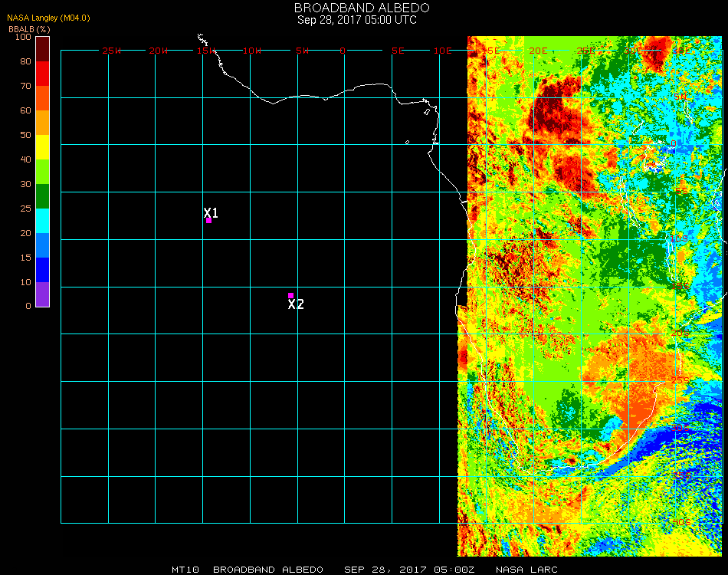
Task: Click the light orange 50–60% legend swatch
Action: pyautogui.click(x=43, y=123)
